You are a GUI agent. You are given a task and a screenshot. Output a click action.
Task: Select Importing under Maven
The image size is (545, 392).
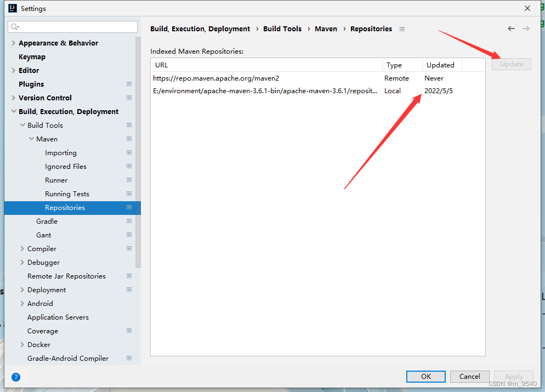point(61,153)
